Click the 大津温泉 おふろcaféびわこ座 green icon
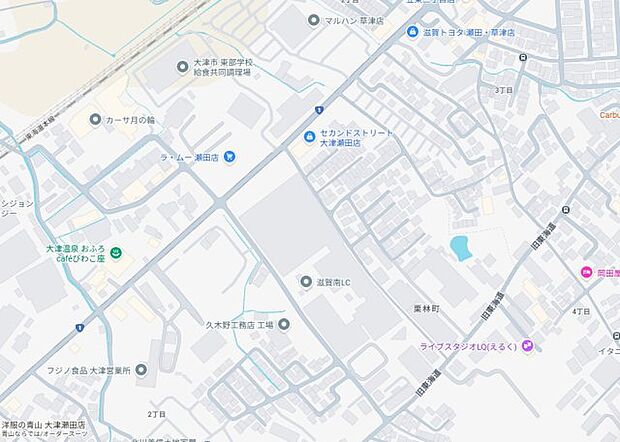620x442 pixels. [x=116, y=253]
